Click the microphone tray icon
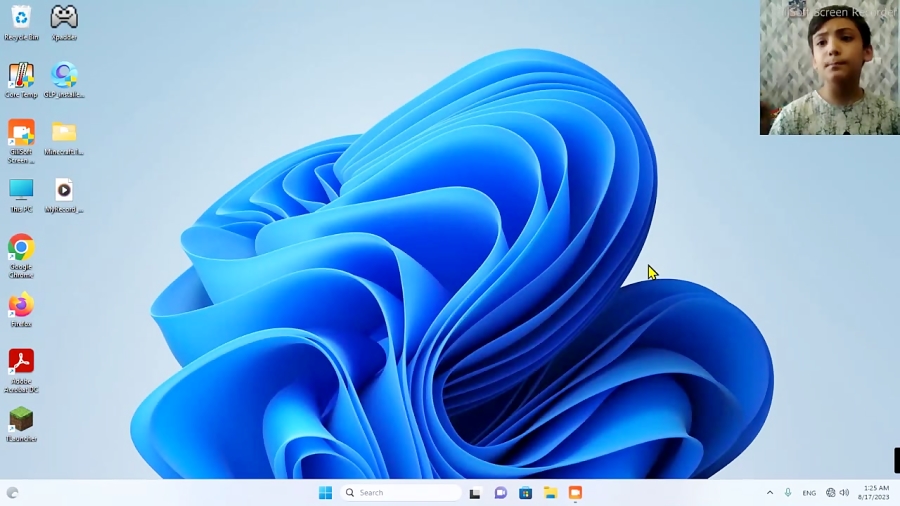The image size is (900, 506). click(788, 493)
